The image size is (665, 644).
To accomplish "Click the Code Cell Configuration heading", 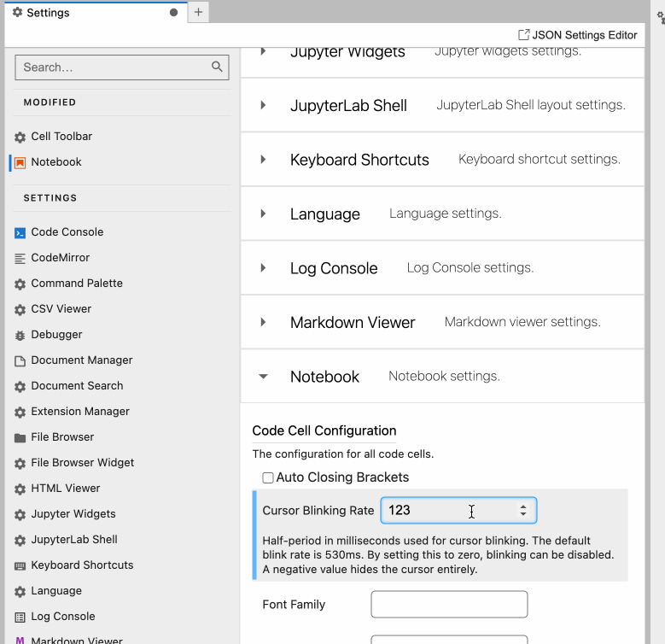I will [x=324, y=430].
